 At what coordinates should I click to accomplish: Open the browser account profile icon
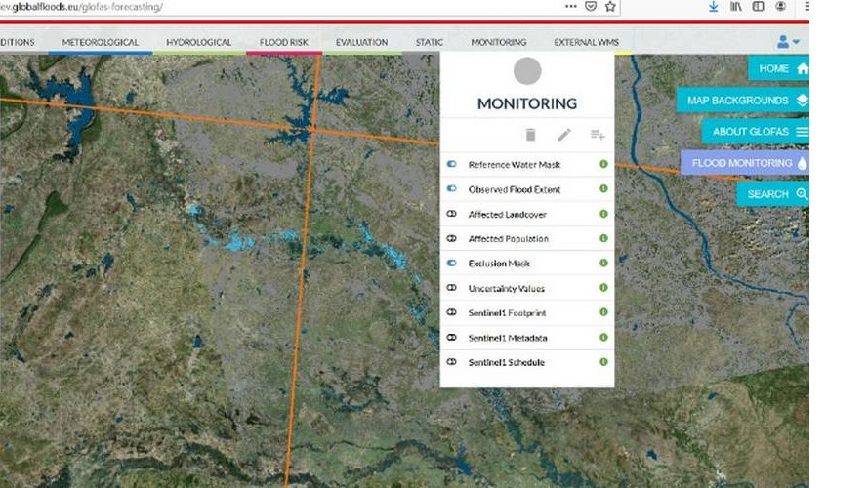[x=780, y=6]
